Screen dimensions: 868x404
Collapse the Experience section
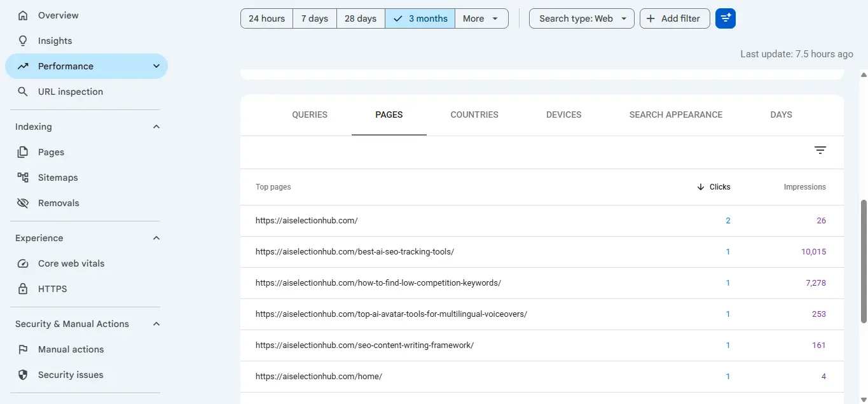(x=156, y=238)
